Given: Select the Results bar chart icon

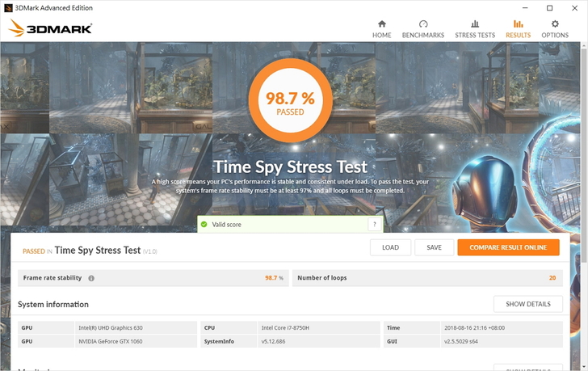Looking at the screenshot, I should [x=518, y=24].
